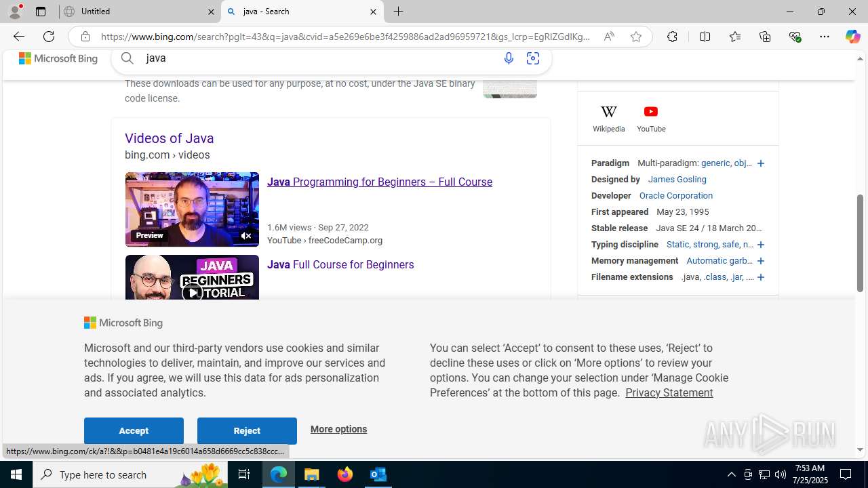Click the Microsoft Bing logo

[58, 58]
